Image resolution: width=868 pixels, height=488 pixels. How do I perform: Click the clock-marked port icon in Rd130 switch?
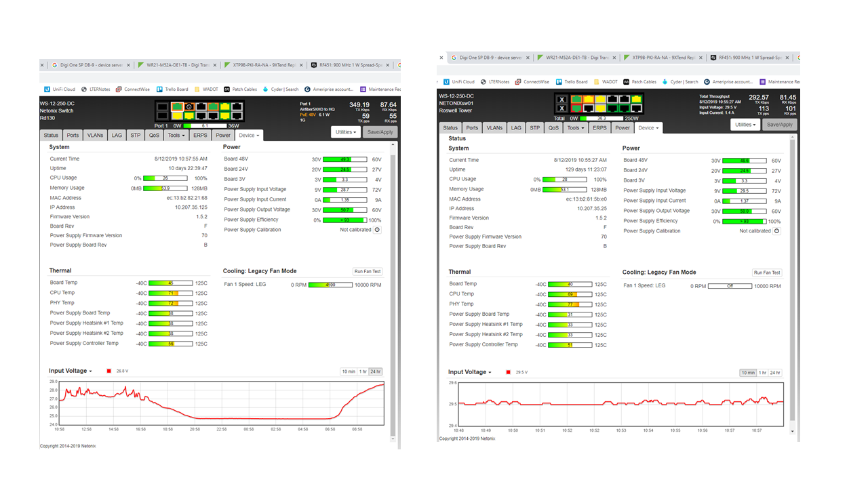pyautogui.click(x=189, y=106)
